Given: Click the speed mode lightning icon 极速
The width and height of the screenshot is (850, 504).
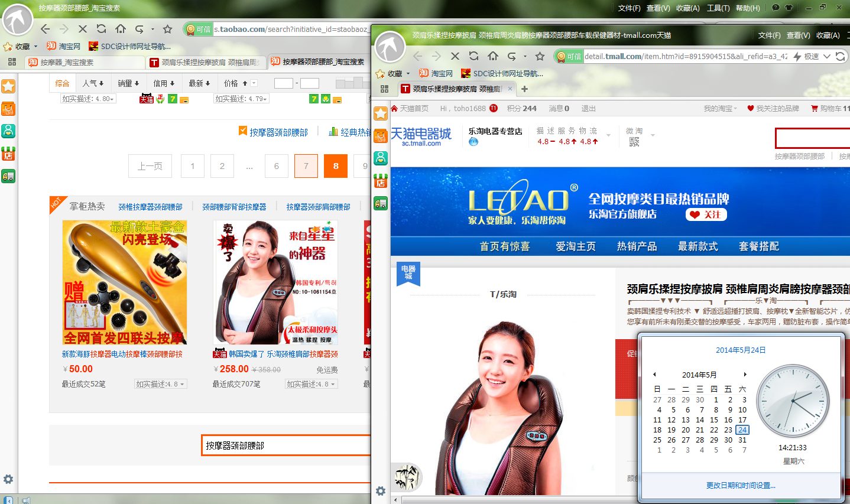Looking at the screenshot, I should (797, 56).
